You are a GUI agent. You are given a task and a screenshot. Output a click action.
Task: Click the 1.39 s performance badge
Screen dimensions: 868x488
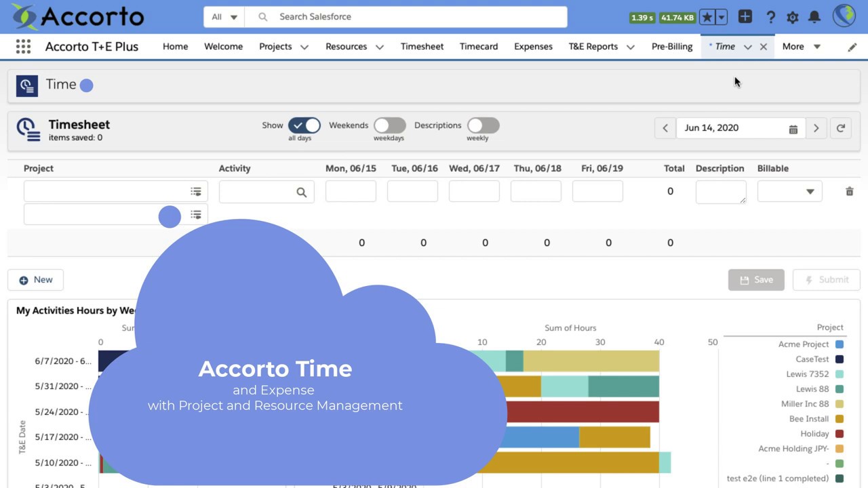(x=642, y=18)
